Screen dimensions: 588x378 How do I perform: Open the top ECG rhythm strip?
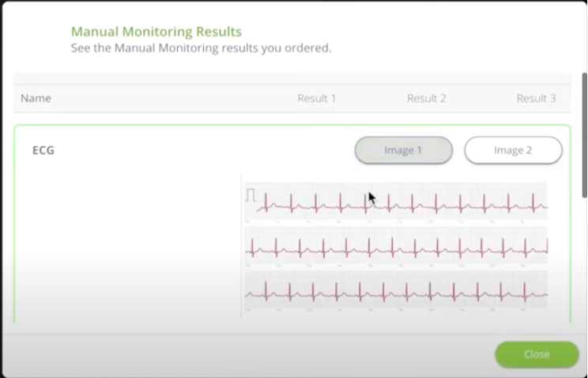tap(396, 202)
